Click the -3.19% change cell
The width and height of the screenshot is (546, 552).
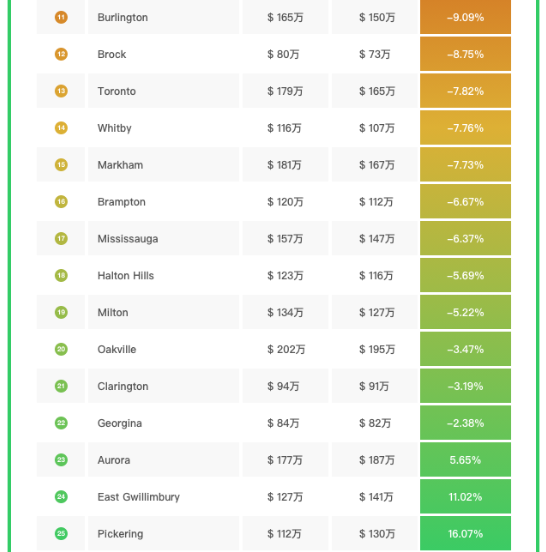[465, 386]
